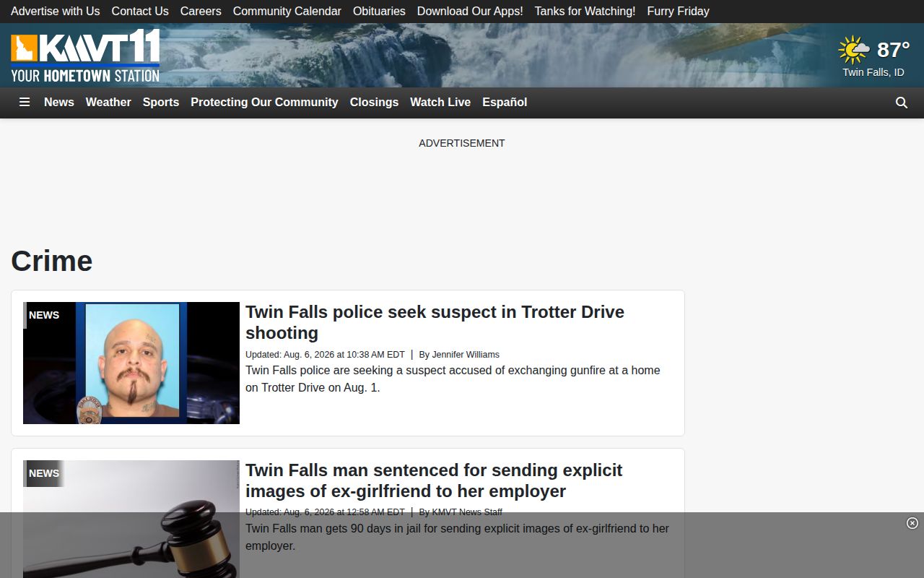Click the search magnifier icon
This screenshot has width=924, height=578.
(902, 103)
